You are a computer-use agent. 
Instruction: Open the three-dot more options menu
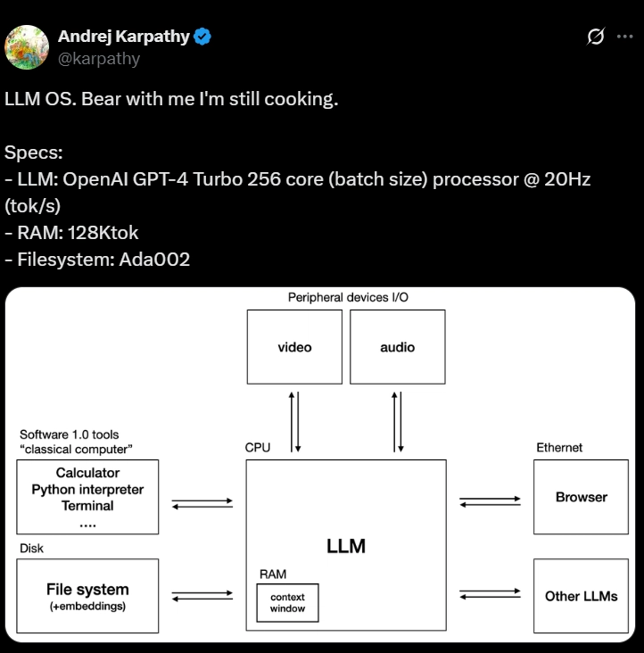click(625, 37)
